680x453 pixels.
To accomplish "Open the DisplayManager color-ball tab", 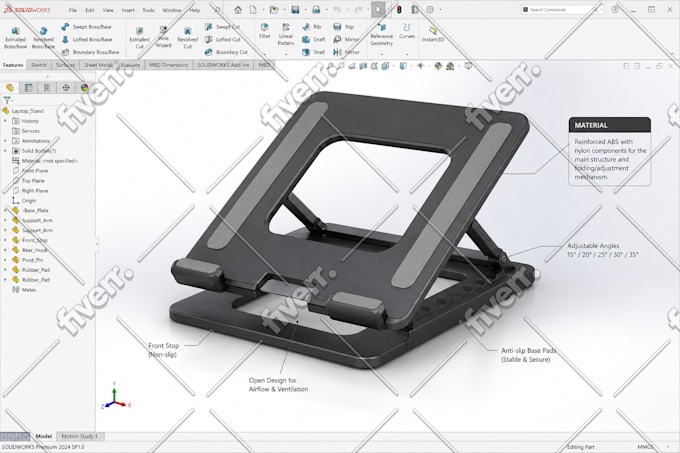I will pyautogui.click(x=84, y=88).
